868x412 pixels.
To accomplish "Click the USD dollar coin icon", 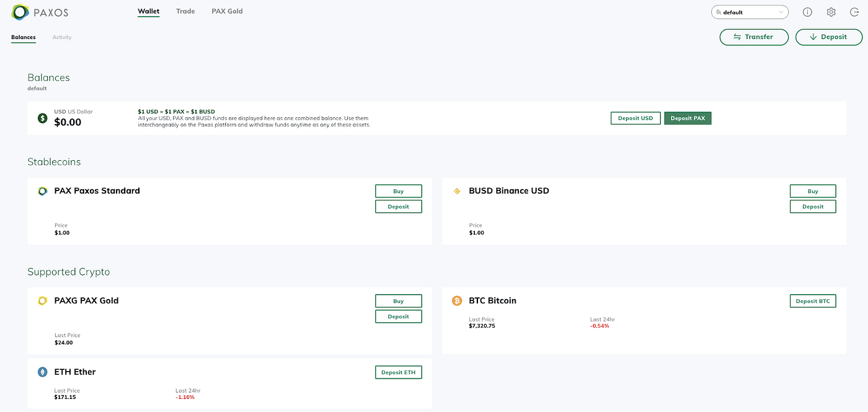I will [x=42, y=117].
